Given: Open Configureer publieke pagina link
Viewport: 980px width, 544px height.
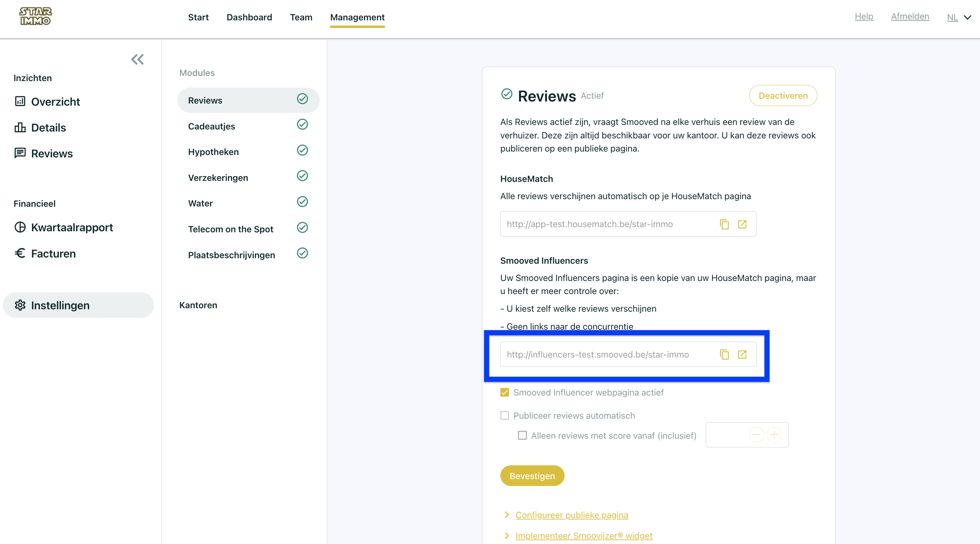Looking at the screenshot, I should [x=572, y=515].
